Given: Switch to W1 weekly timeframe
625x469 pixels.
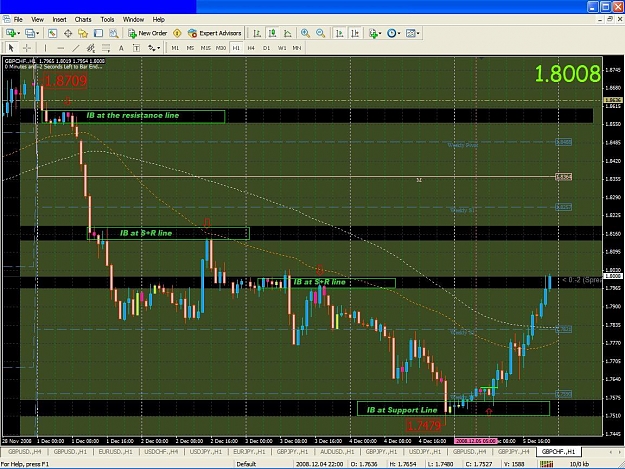Looking at the screenshot, I should pyautogui.click(x=282, y=48).
